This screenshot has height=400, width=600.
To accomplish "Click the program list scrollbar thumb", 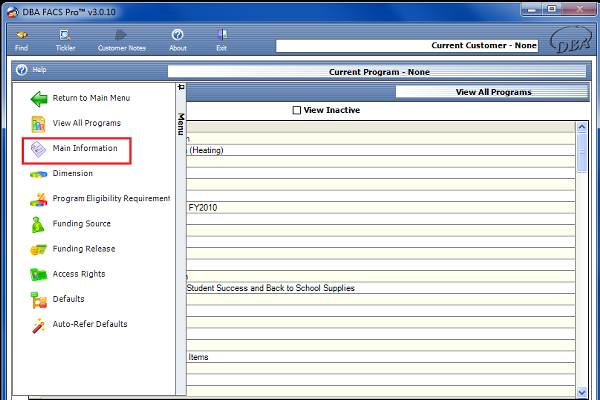I will pyautogui.click(x=582, y=152).
